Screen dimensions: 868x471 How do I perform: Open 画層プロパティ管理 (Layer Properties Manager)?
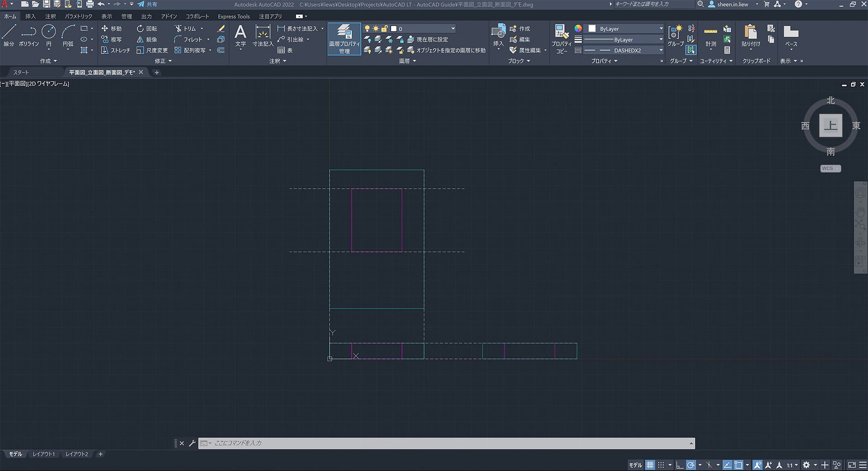click(x=344, y=39)
